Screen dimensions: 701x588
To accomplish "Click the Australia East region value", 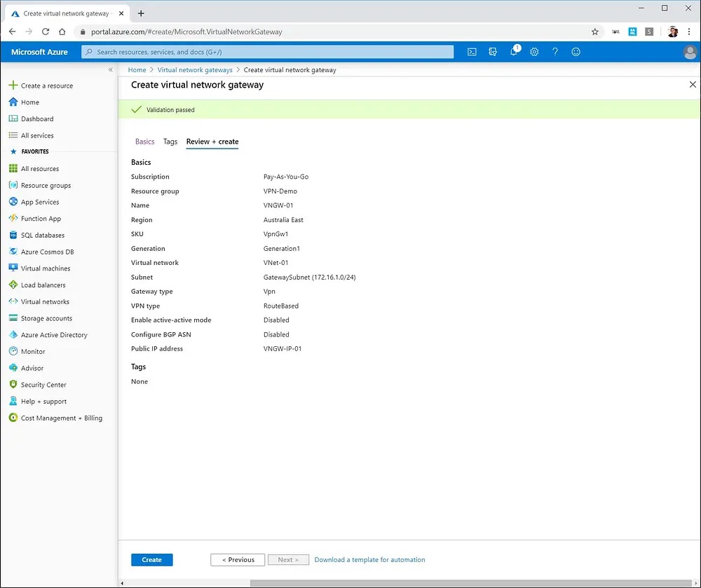I will click(283, 220).
